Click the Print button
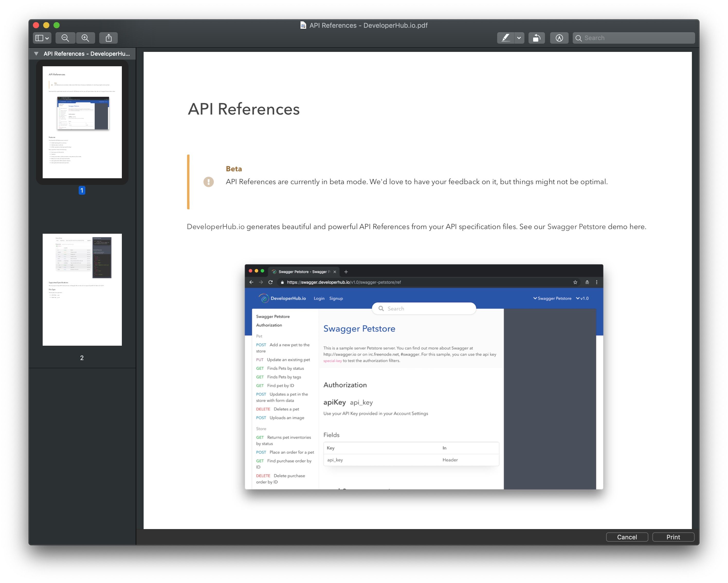728x583 pixels. pos(673,537)
